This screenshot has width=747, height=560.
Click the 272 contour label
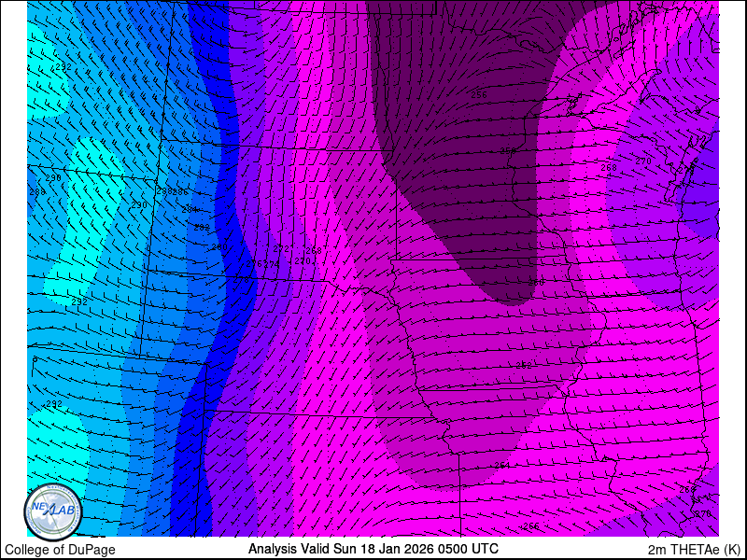point(281,248)
